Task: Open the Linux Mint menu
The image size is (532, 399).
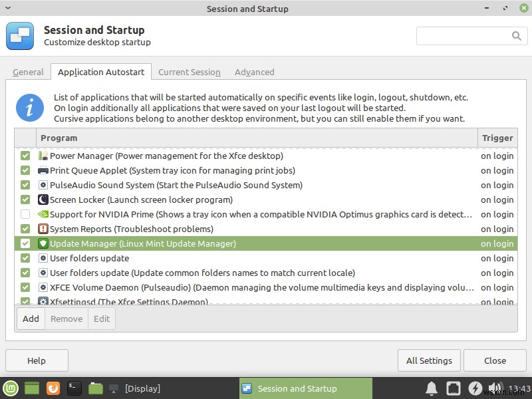Action: [x=11, y=388]
